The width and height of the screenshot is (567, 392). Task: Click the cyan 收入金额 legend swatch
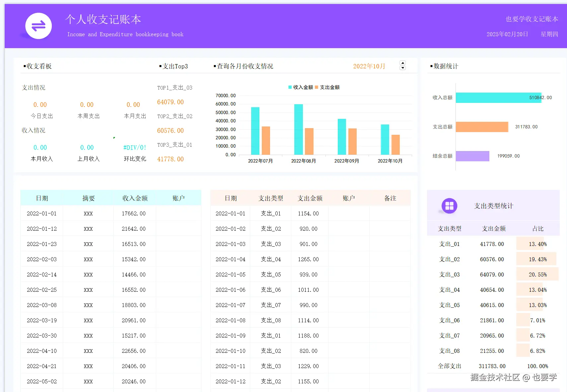point(290,87)
